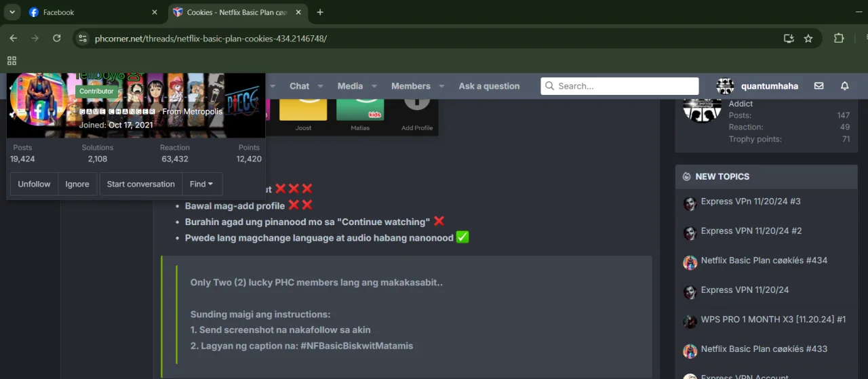Click the phcorner.net address bar URL

point(211,39)
